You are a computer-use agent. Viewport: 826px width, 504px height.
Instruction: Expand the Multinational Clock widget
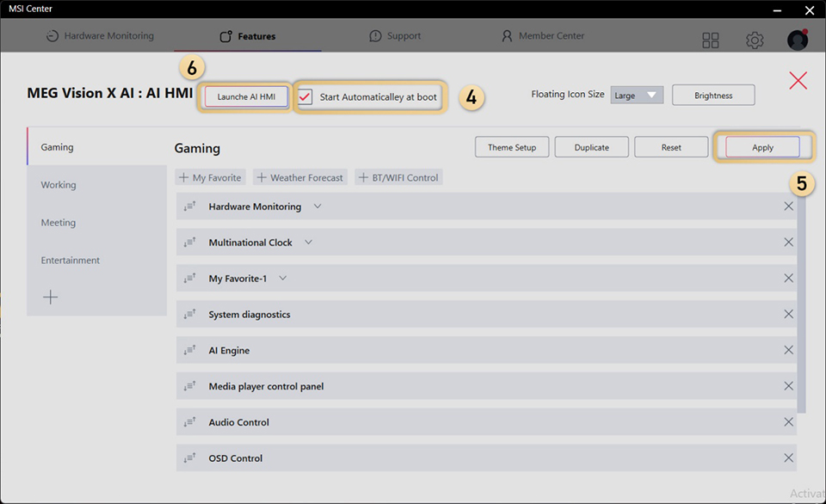coord(308,242)
